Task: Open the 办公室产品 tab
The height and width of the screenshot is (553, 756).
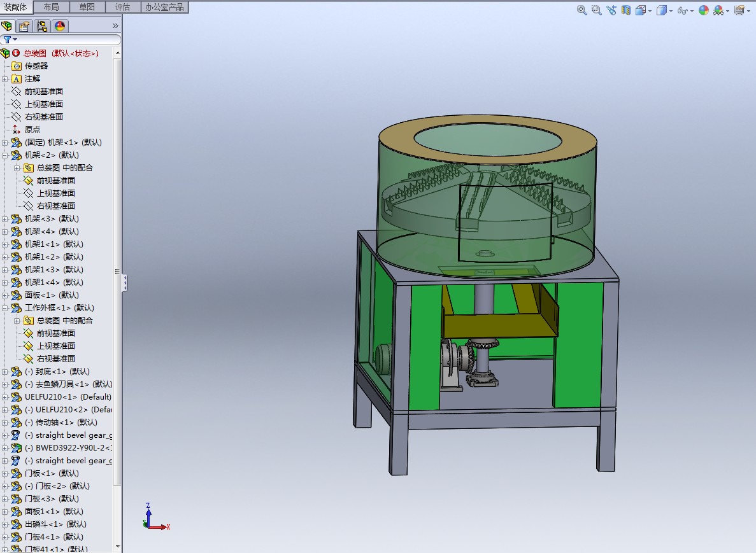Action: point(165,7)
